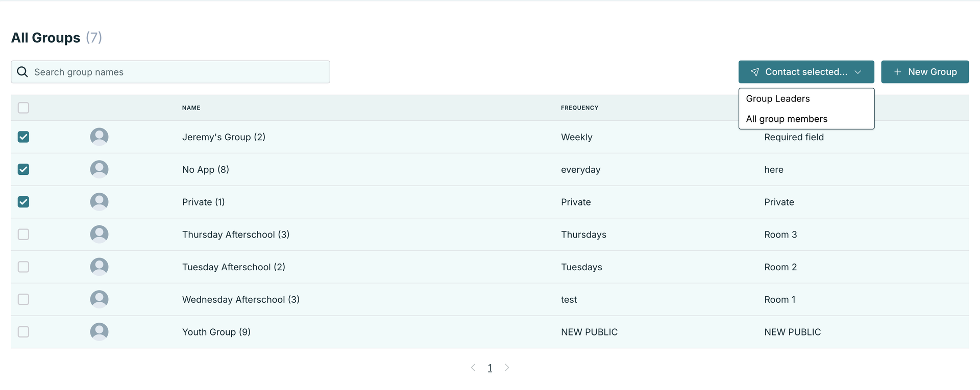Click the Room 3 location cell
The image size is (980, 390).
(x=780, y=235)
